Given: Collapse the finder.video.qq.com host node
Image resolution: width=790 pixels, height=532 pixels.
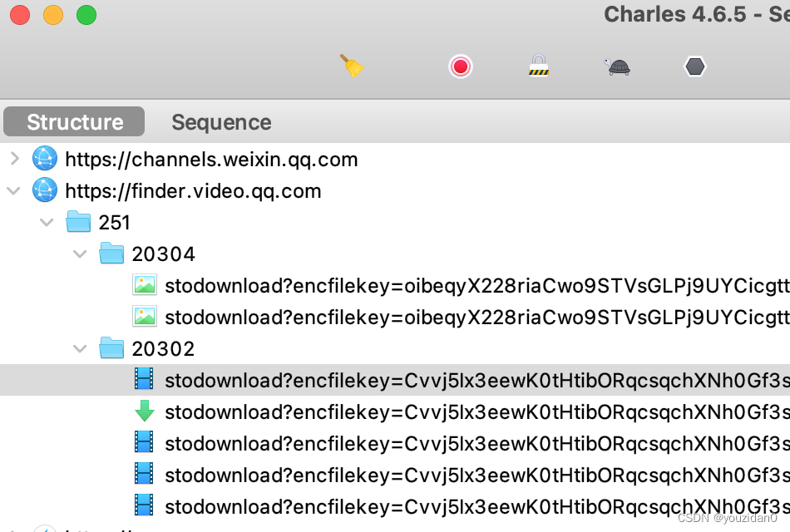Looking at the screenshot, I should 13,191.
